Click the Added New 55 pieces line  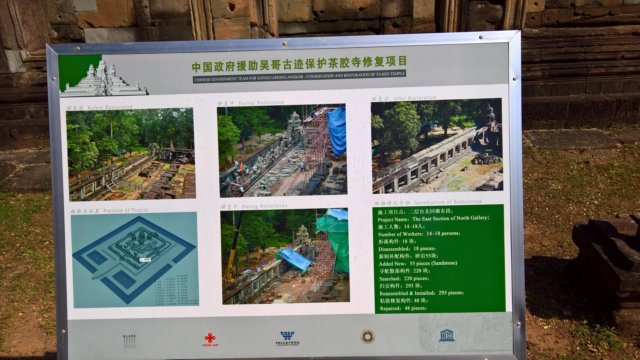coord(418,264)
